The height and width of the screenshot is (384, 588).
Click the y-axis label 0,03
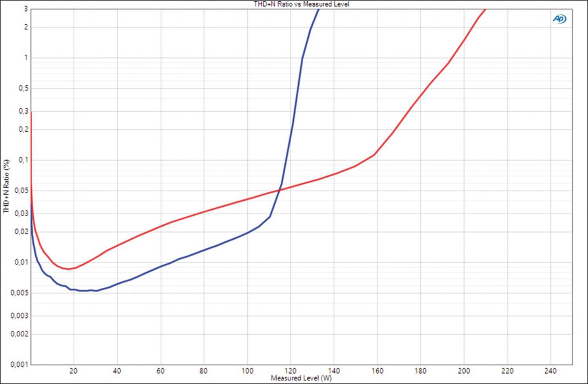(22, 214)
